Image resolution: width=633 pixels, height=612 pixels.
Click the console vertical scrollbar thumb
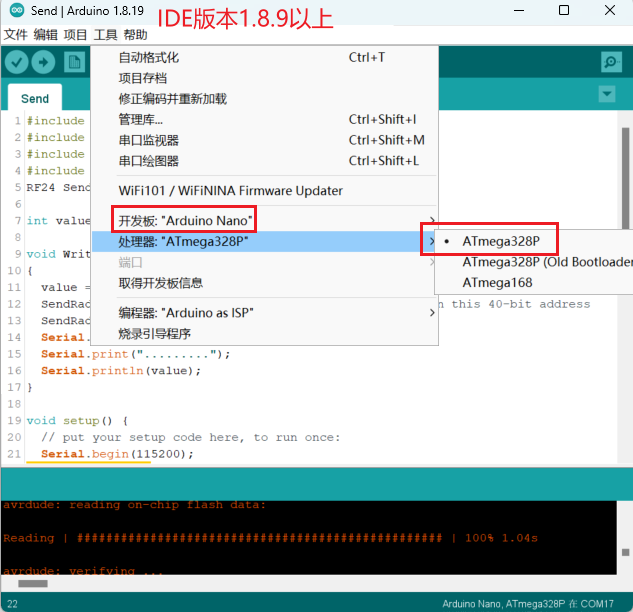click(x=625, y=552)
